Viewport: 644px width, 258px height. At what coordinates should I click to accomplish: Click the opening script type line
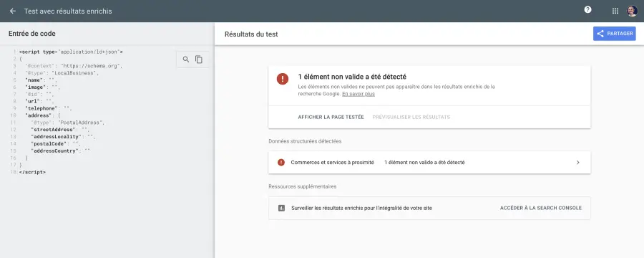click(x=71, y=52)
